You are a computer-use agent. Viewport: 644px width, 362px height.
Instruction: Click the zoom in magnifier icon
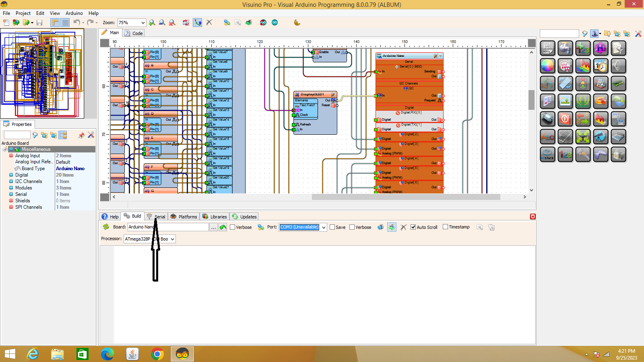[x=152, y=23]
